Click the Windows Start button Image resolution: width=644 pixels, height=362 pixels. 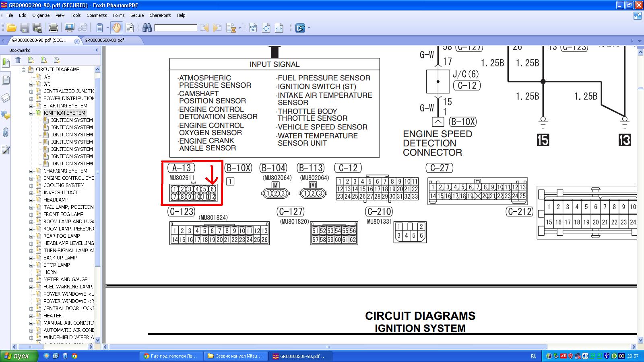[x=19, y=356]
